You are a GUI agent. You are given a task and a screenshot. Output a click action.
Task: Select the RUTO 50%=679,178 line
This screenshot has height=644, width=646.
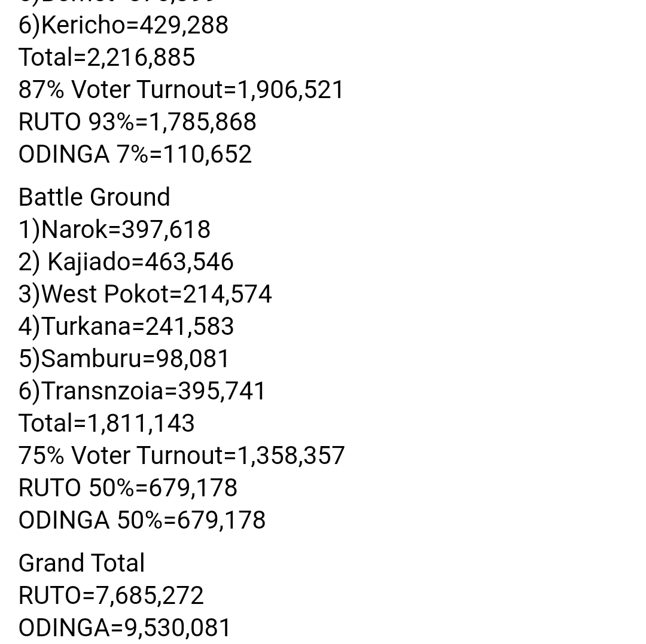click(x=127, y=488)
